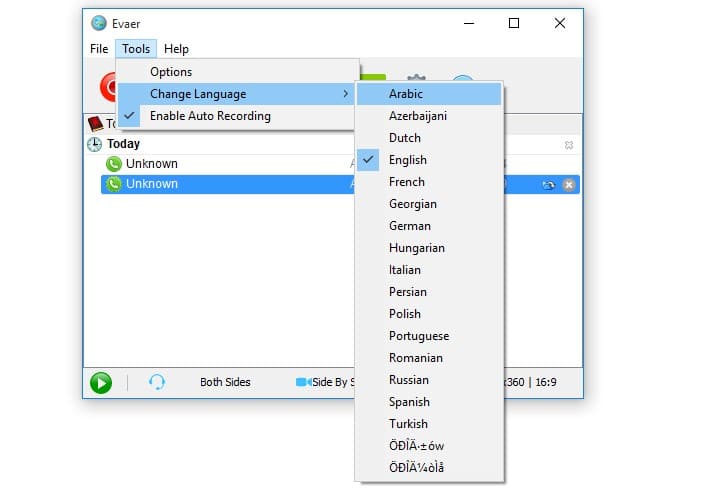Viewport: 706px width, 492px height.
Task: Select the first Unknown call entry
Action: pos(152,164)
